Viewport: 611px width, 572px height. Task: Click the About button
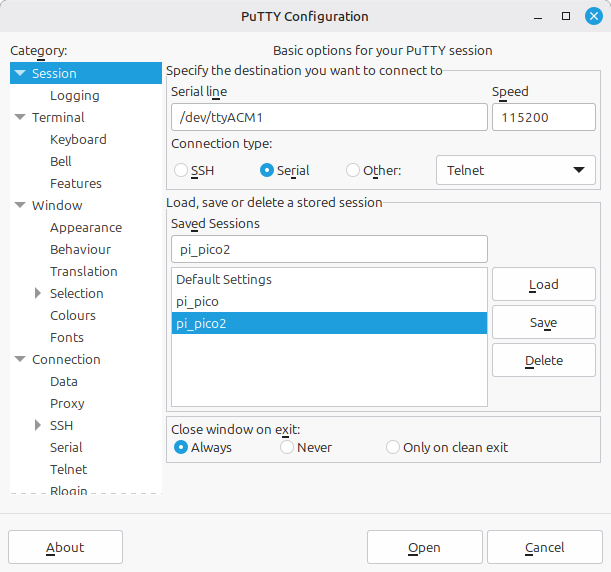click(x=65, y=547)
